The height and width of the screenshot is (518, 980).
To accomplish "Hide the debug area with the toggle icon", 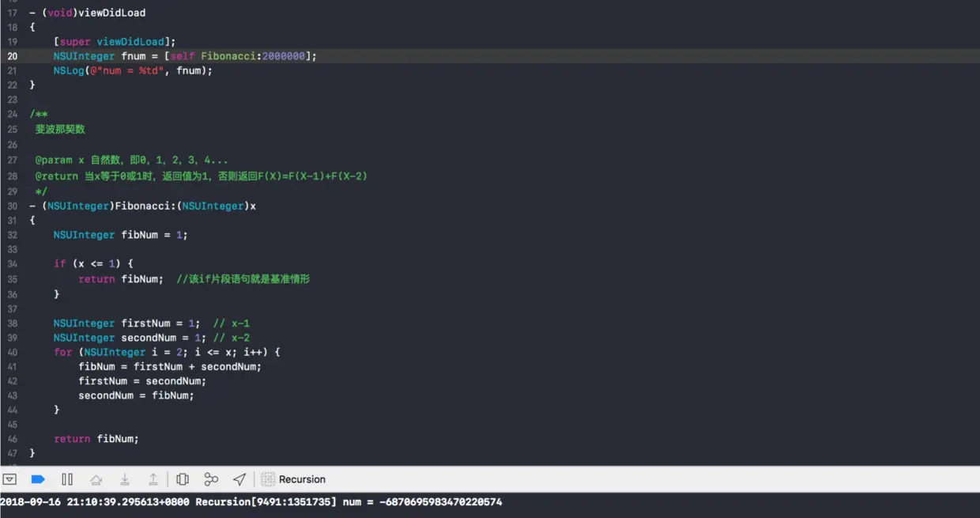I will pyautogui.click(x=9, y=479).
